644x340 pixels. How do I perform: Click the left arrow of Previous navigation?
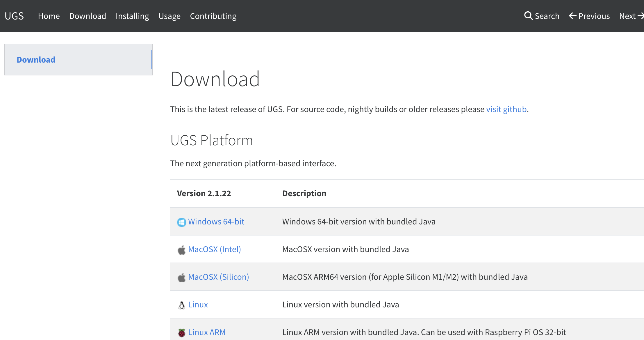(x=572, y=16)
